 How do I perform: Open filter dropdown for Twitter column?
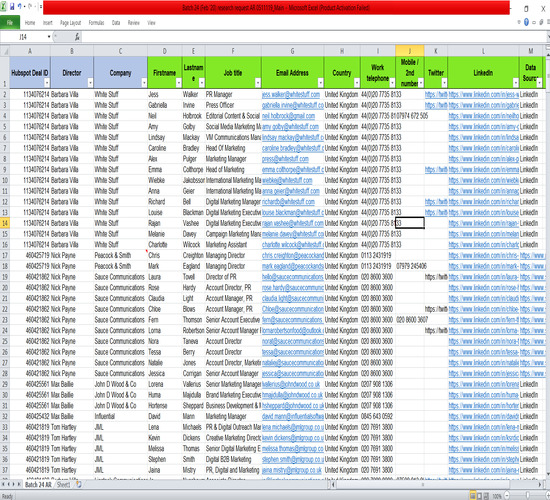(x=444, y=83)
